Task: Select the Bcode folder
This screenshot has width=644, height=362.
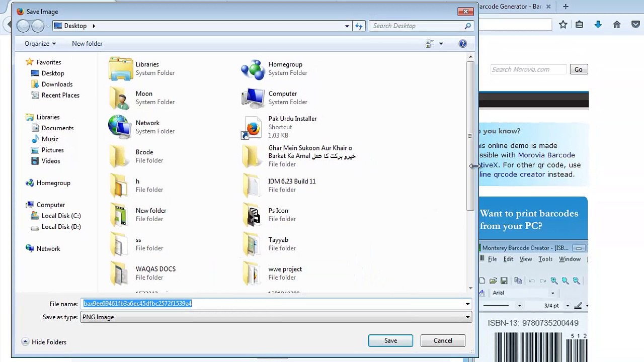Action: click(x=136, y=156)
